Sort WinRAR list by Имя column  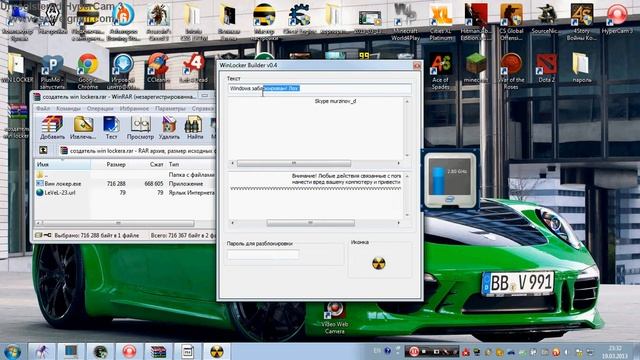(62, 164)
